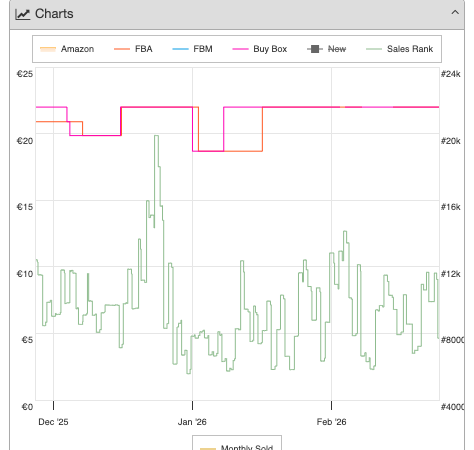
Task: Toggle the Buy Box series in legend
Action: tap(260, 49)
